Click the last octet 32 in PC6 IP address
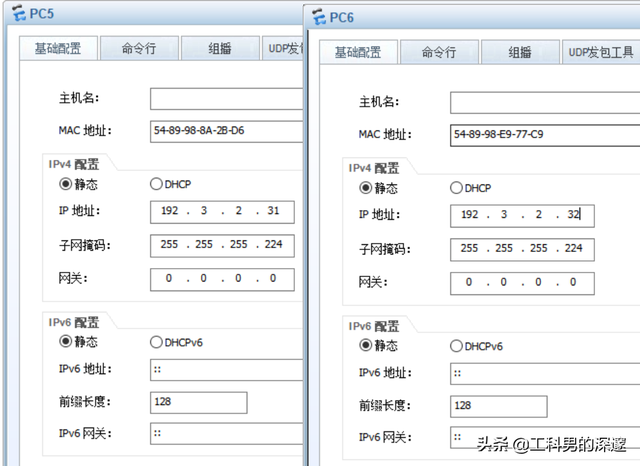Image resolution: width=640 pixels, height=466 pixels. coord(573,215)
